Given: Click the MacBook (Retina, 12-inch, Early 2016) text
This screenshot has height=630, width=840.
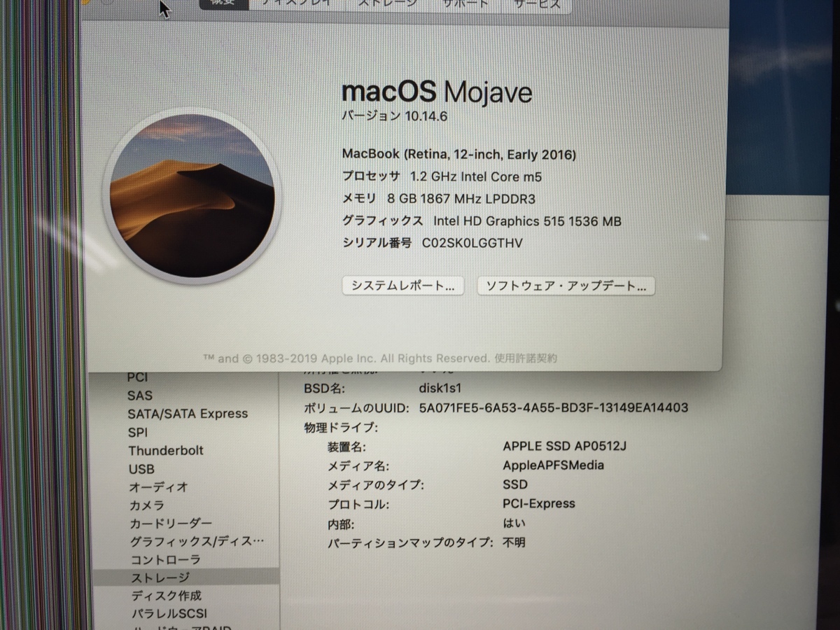Looking at the screenshot, I should click(459, 154).
